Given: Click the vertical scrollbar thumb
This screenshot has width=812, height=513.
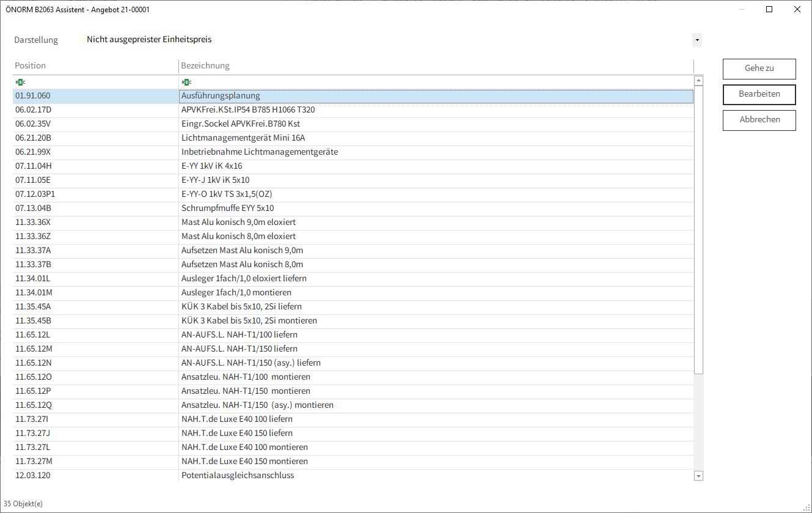Looking at the screenshot, I should (699, 230).
